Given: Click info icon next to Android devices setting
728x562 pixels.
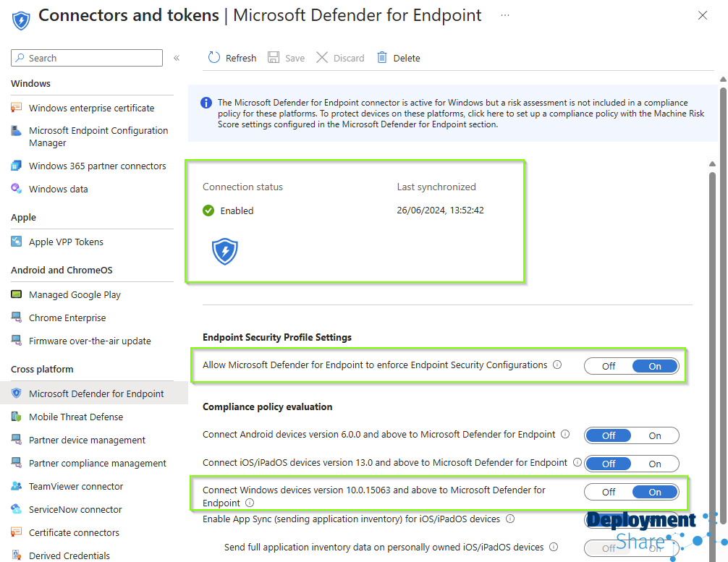Looking at the screenshot, I should (x=565, y=435).
